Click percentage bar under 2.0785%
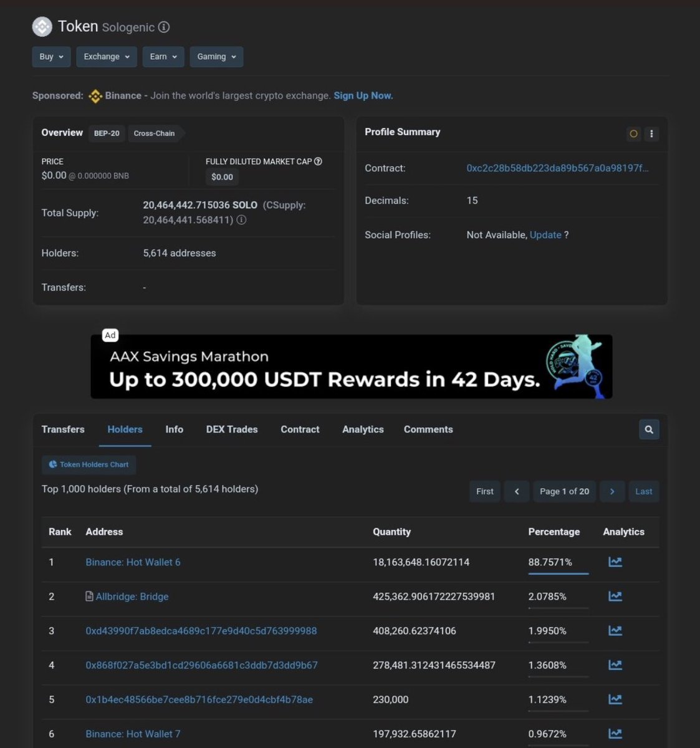 (559, 607)
